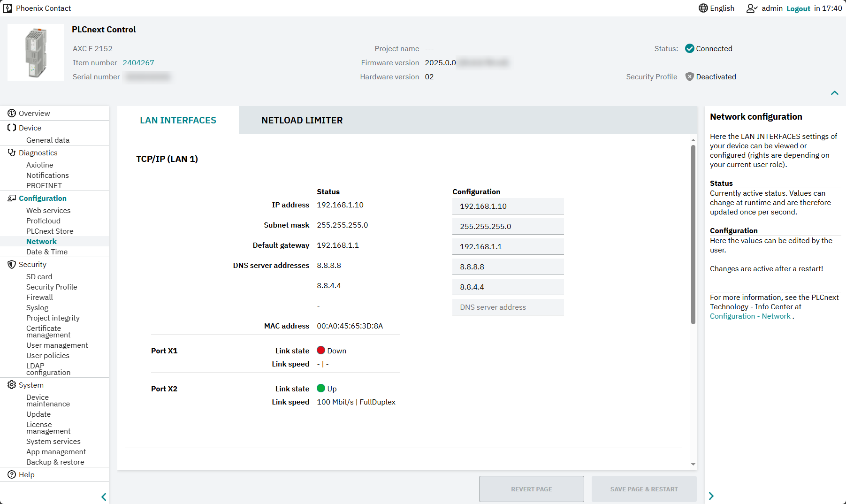Image resolution: width=846 pixels, height=504 pixels.
Task: Click the Device braces icon
Action: click(12, 128)
